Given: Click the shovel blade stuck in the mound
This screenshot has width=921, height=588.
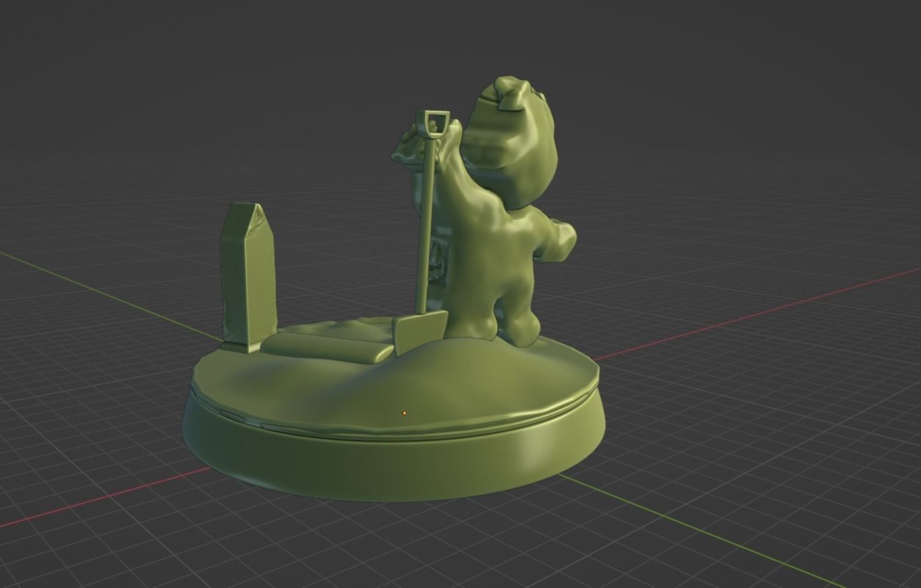Looking at the screenshot, I should [420, 332].
